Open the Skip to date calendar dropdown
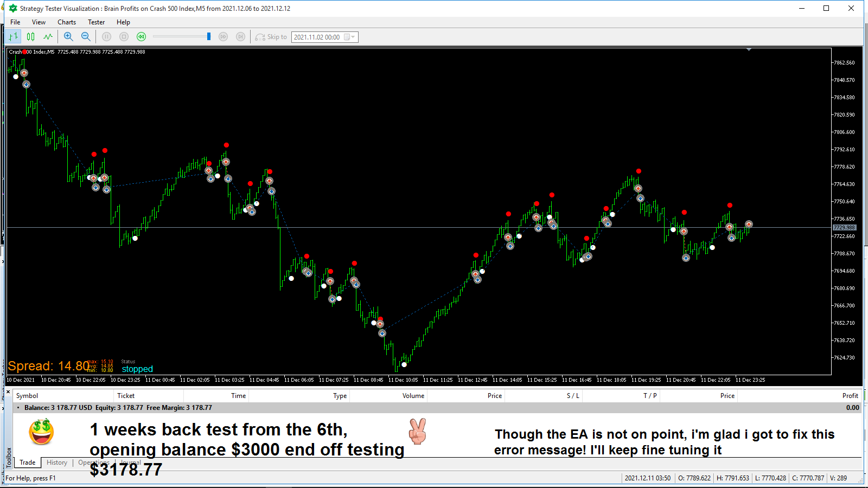The width and height of the screenshot is (868, 488). point(350,37)
